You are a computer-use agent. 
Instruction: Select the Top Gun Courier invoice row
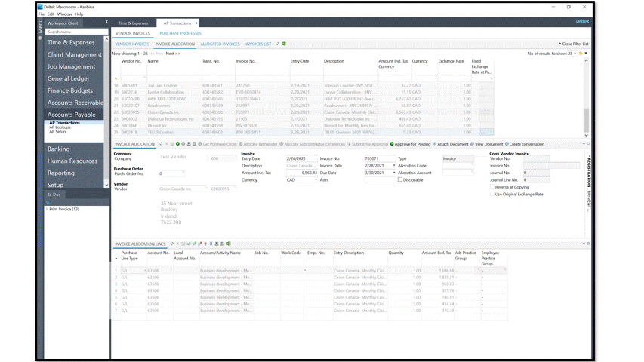tap(303, 85)
